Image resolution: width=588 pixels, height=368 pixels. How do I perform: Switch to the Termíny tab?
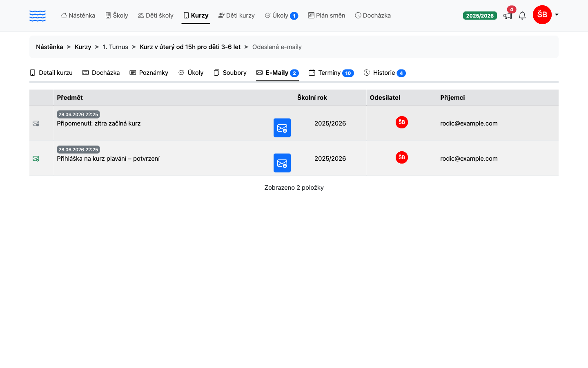(x=331, y=73)
